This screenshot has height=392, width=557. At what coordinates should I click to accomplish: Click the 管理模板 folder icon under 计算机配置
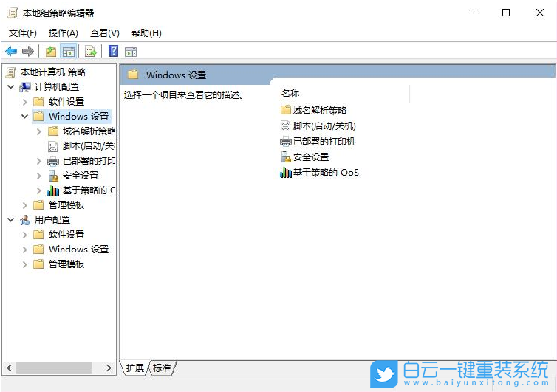pos(38,205)
